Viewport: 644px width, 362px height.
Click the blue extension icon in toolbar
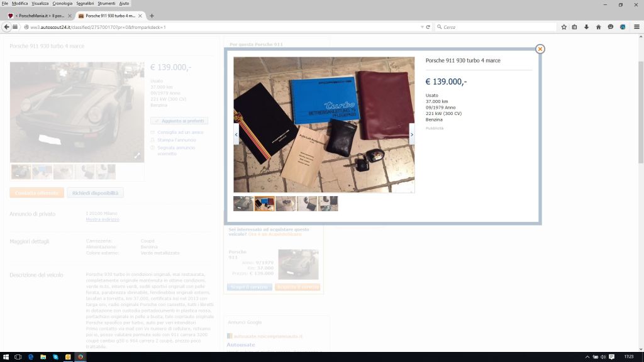[x=623, y=27]
